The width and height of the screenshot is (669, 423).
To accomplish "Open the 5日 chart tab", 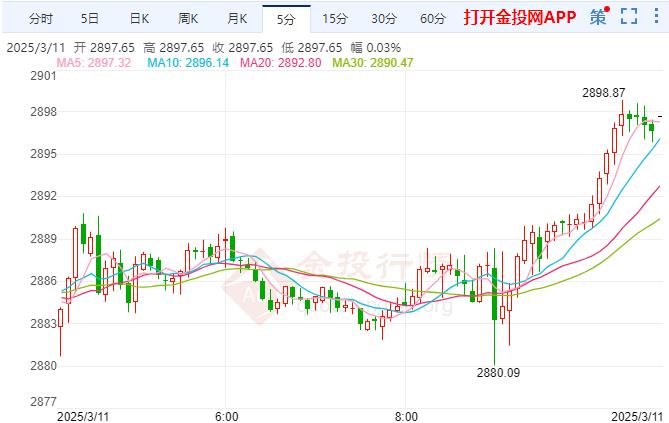I will (x=90, y=19).
